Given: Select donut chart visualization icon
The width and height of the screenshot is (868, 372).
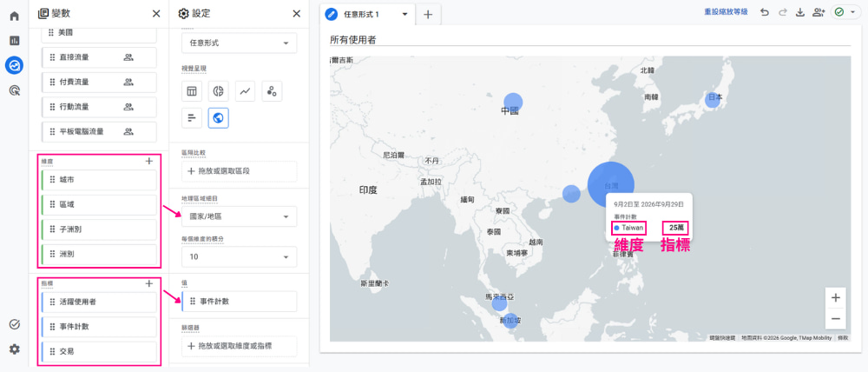Looking at the screenshot, I should pyautogui.click(x=219, y=91).
